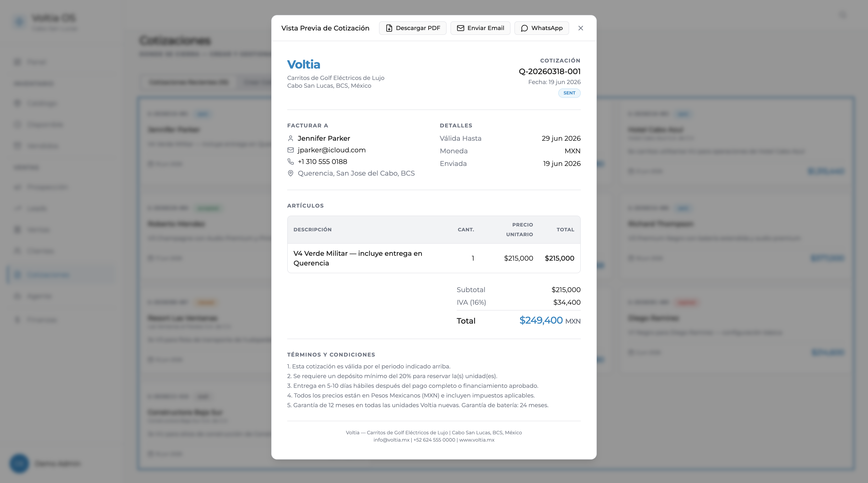The width and height of the screenshot is (868, 483).
Task: Click the mail icon beside jparker@icloud.com
Action: click(x=290, y=150)
